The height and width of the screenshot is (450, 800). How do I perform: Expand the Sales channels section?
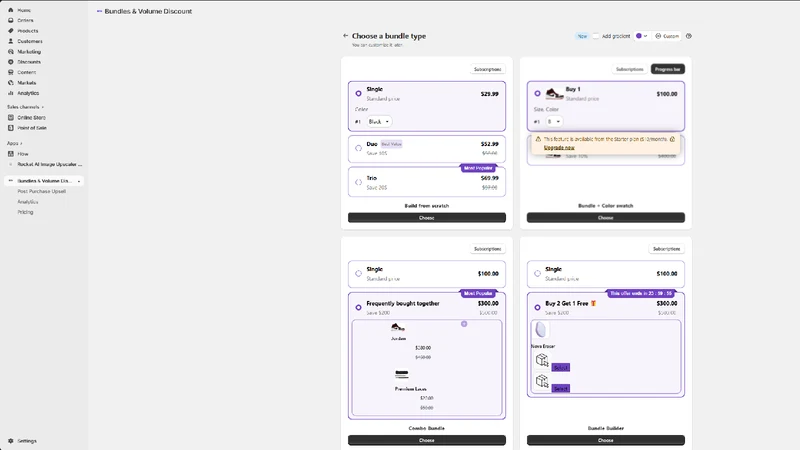pyautogui.click(x=25, y=107)
